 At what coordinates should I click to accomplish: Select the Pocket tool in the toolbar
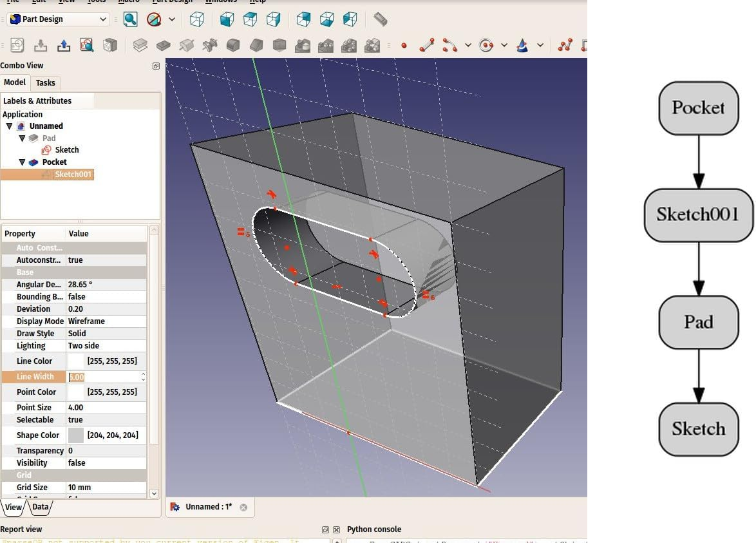tap(163, 45)
